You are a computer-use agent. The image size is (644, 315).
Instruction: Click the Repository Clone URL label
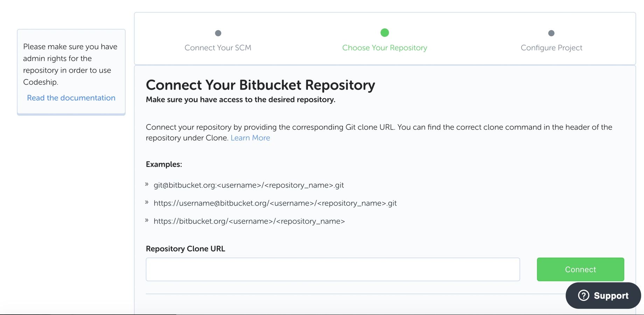(x=185, y=249)
